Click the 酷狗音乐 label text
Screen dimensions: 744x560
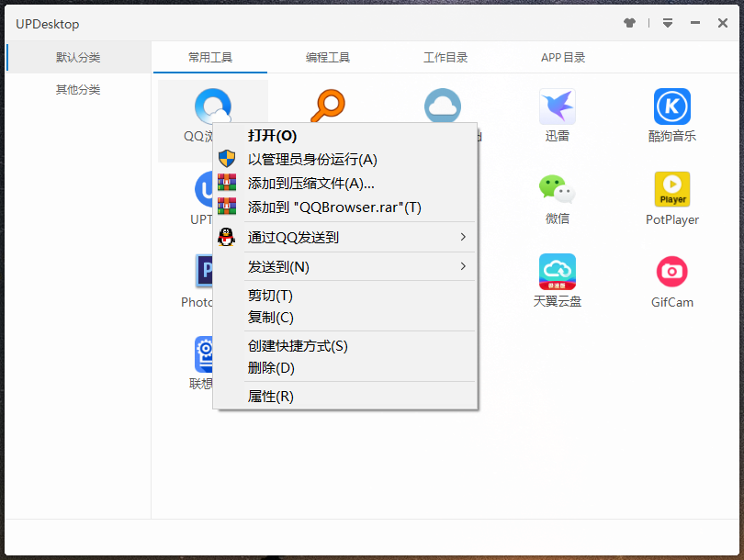click(671, 136)
